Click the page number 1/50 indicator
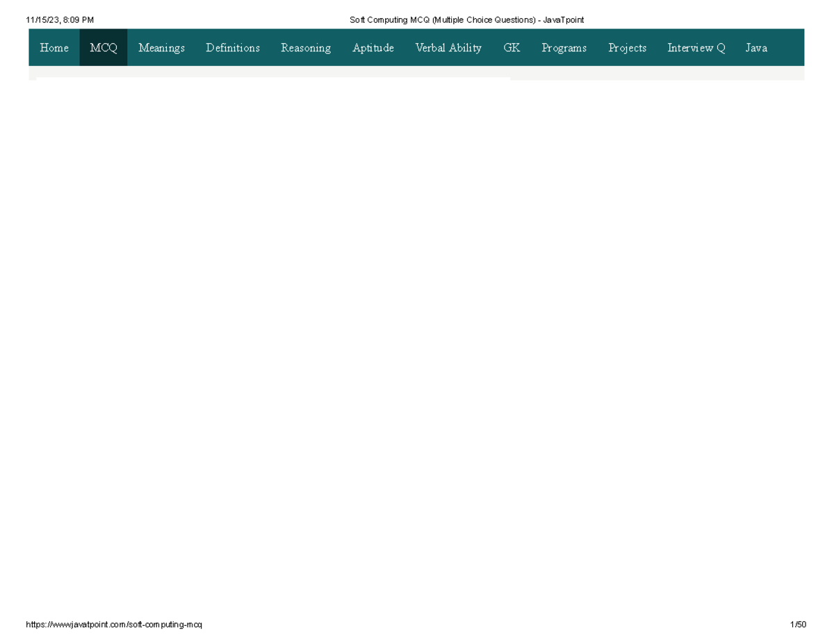 [799, 624]
